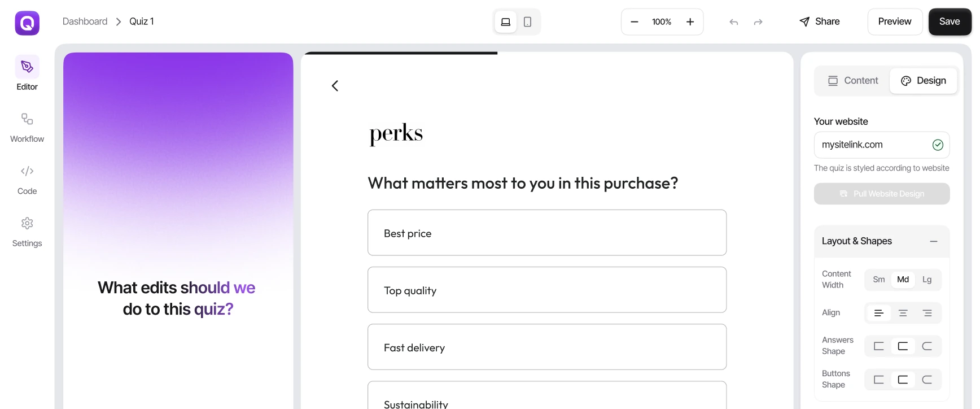Set content width to Sm
980x409 pixels.
point(878,280)
